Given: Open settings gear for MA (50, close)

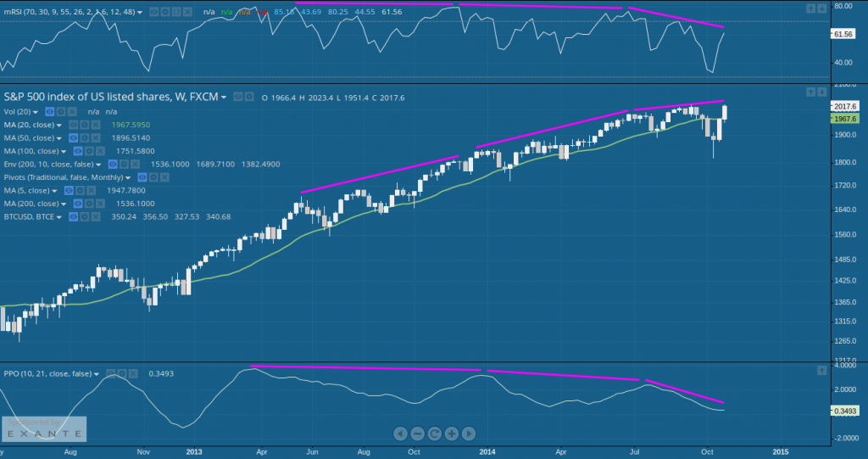Looking at the screenshot, I should pyautogui.click(x=86, y=137).
